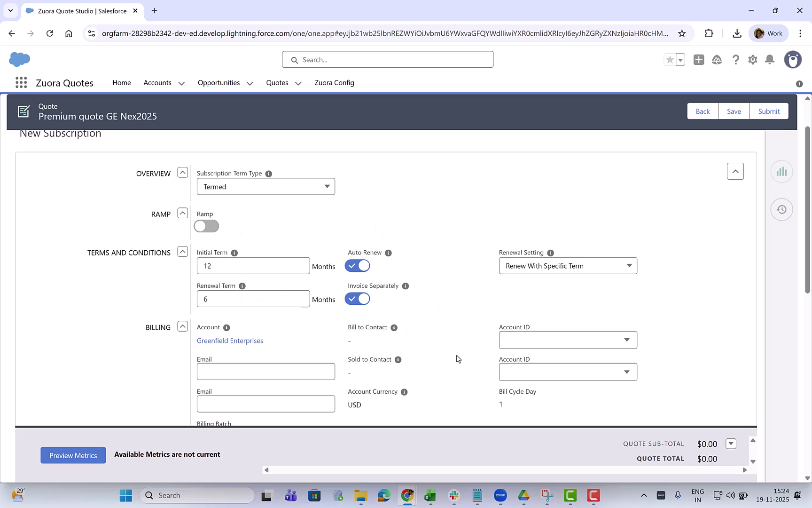Click the Submit button

coord(769,111)
